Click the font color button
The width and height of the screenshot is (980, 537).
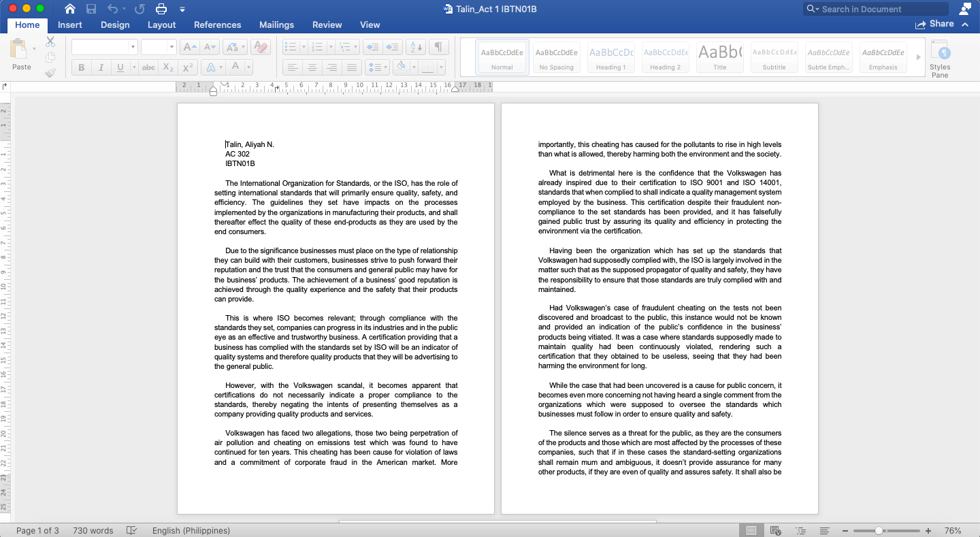[235, 67]
